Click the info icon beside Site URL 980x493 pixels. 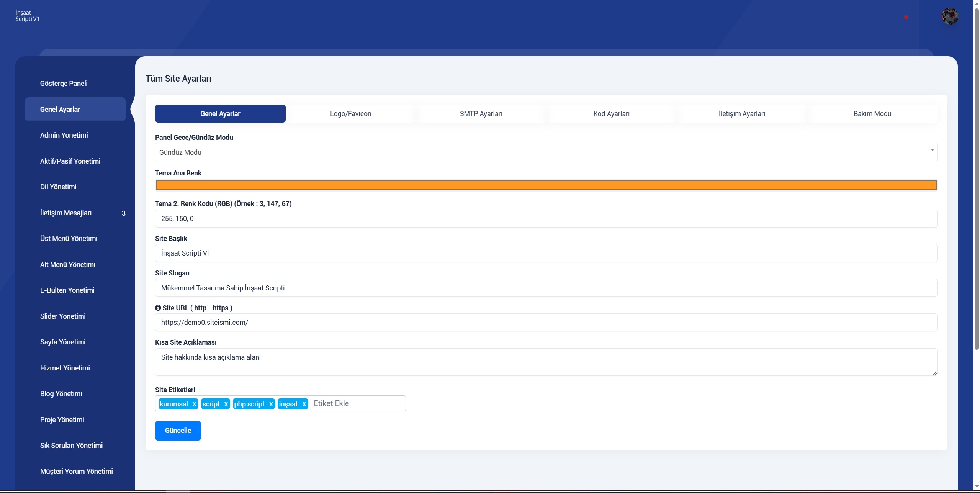pos(158,308)
